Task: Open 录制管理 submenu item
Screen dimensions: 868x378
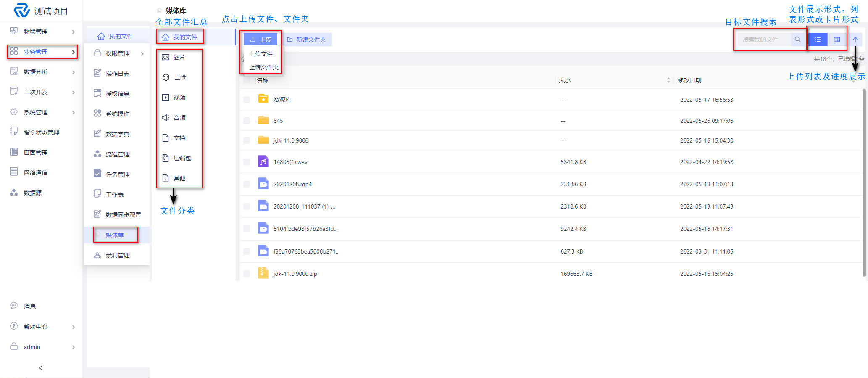Action: pyautogui.click(x=118, y=255)
